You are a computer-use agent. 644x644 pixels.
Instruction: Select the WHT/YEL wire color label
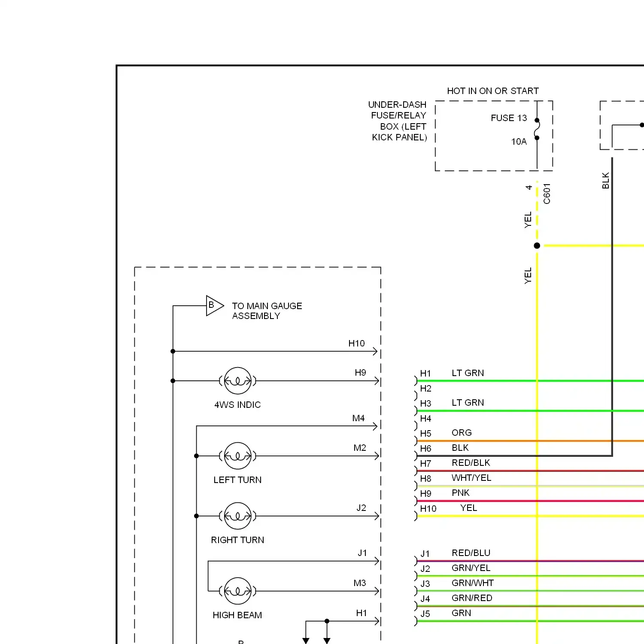click(471, 478)
